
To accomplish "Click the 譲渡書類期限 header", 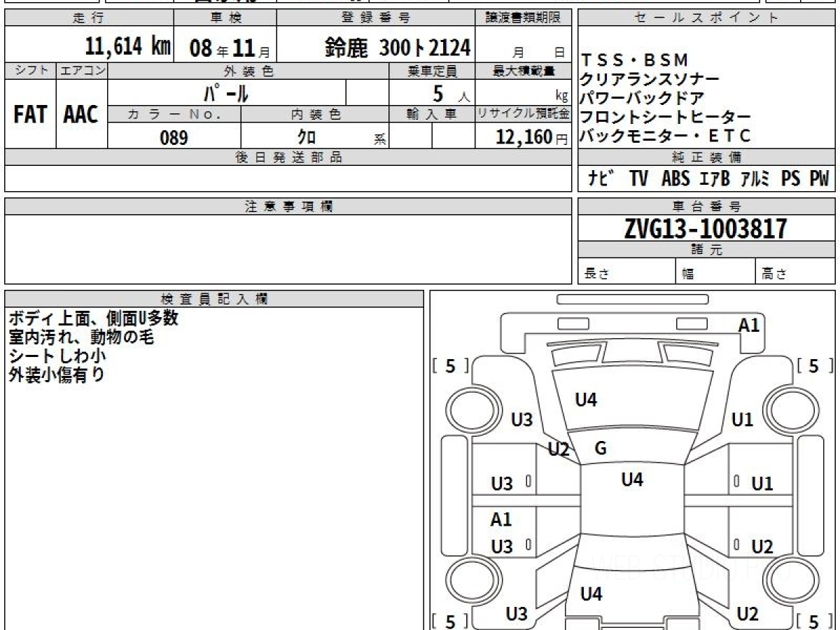I will (x=524, y=18).
